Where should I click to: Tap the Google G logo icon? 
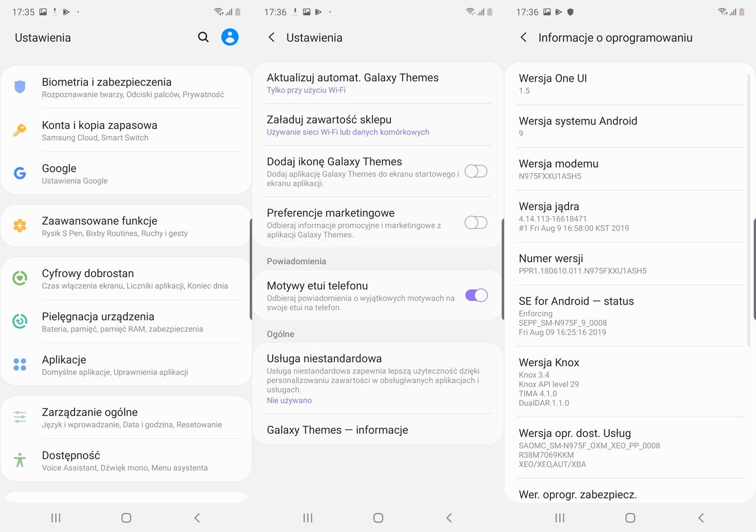(20, 173)
